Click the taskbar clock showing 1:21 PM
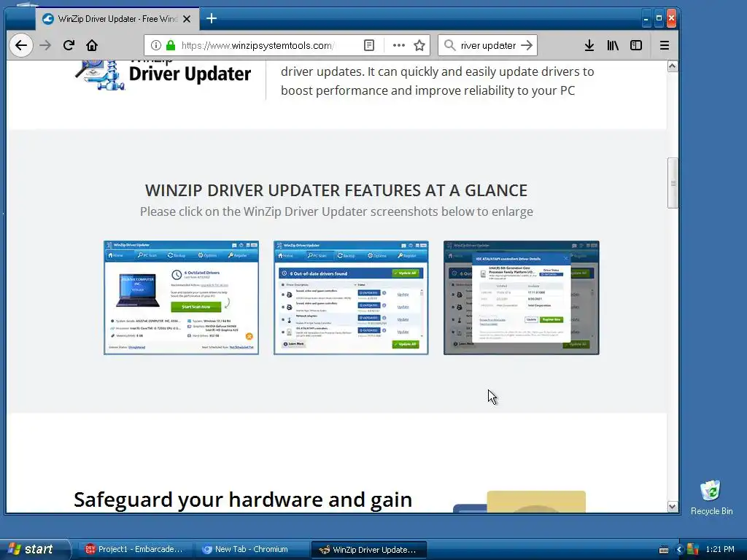Viewport: 747px width, 560px height. tap(720, 550)
